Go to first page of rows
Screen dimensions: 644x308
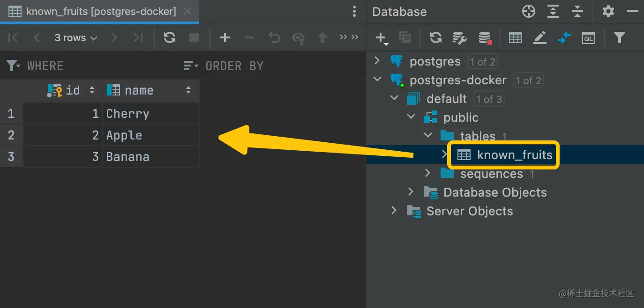coord(13,37)
